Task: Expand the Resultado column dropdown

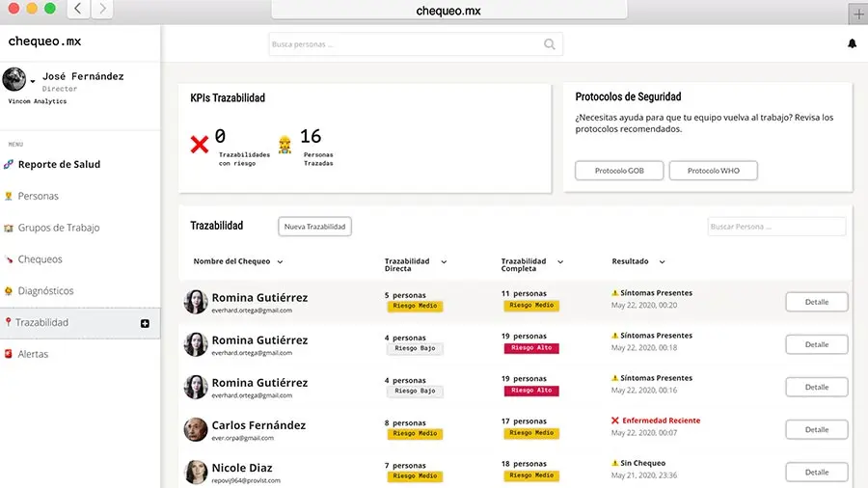Action: coord(662,261)
